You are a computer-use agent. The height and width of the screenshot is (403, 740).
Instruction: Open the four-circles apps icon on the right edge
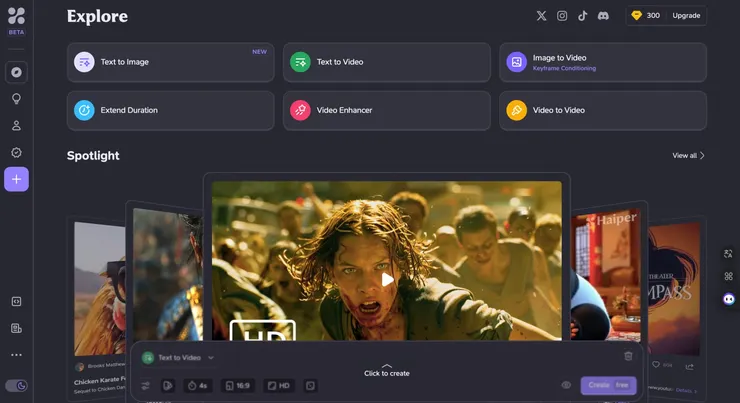coord(728,276)
